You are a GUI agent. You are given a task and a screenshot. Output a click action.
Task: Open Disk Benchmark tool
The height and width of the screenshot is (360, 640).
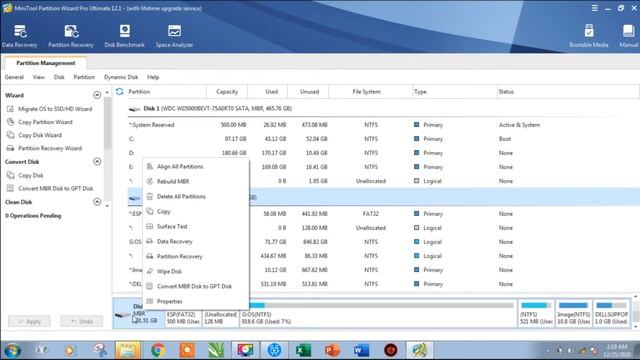click(x=124, y=36)
